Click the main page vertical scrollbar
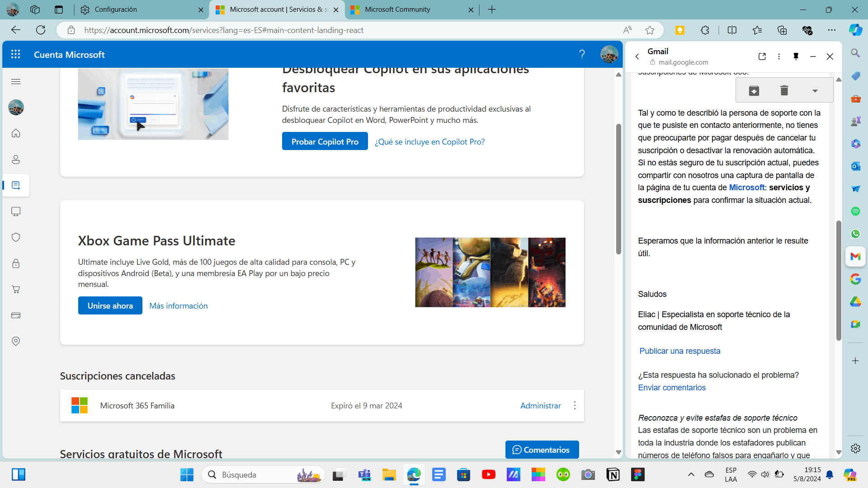The height and width of the screenshot is (488, 868). click(x=618, y=190)
